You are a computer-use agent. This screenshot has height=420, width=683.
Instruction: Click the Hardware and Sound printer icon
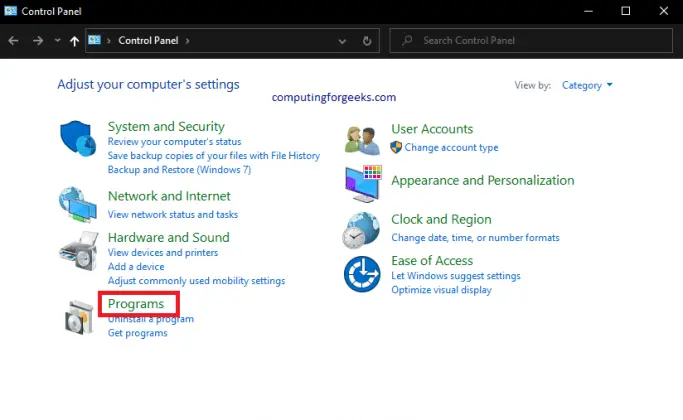click(x=78, y=250)
